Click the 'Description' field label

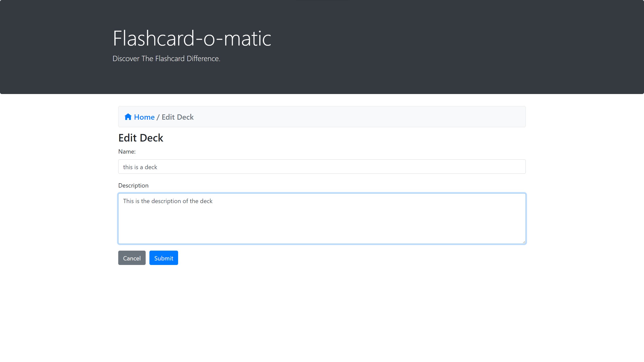pos(133,186)
